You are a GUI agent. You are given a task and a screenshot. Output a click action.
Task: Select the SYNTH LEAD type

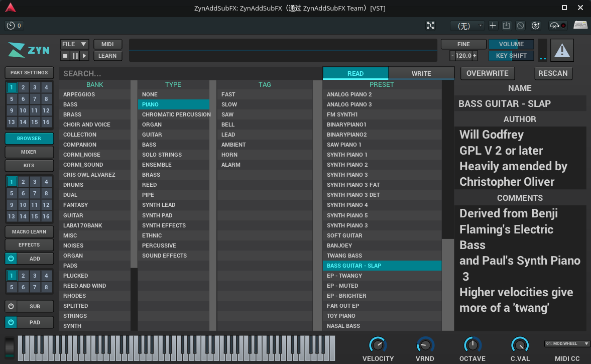tap(174, 205)
